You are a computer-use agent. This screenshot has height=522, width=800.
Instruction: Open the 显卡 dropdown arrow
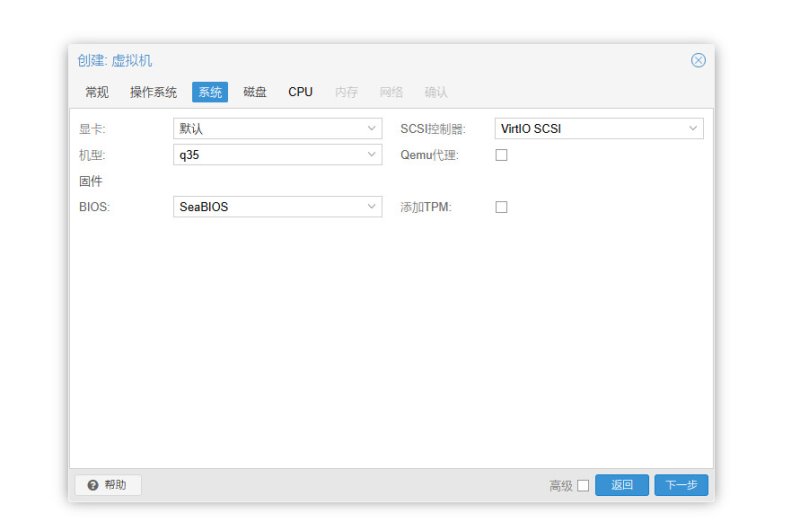(371, 129)
